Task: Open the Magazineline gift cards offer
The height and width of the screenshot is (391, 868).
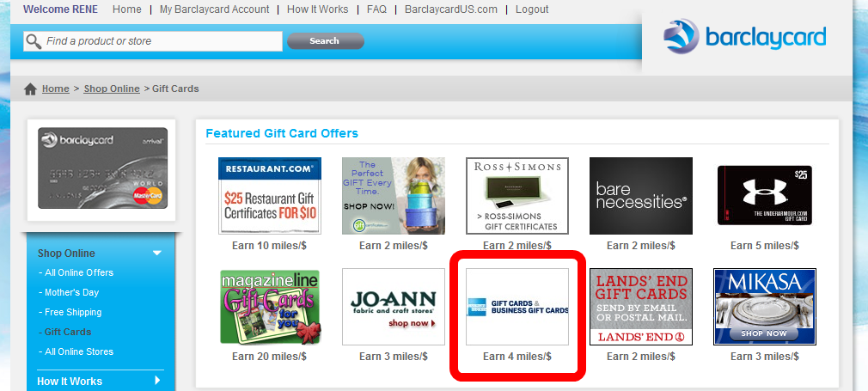Action: coord(270,307)
